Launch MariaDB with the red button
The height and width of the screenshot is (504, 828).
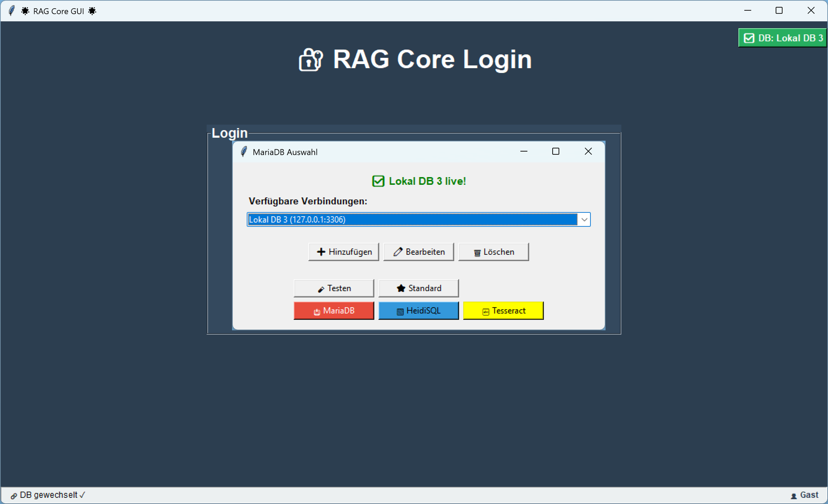(x=333, y=311)
